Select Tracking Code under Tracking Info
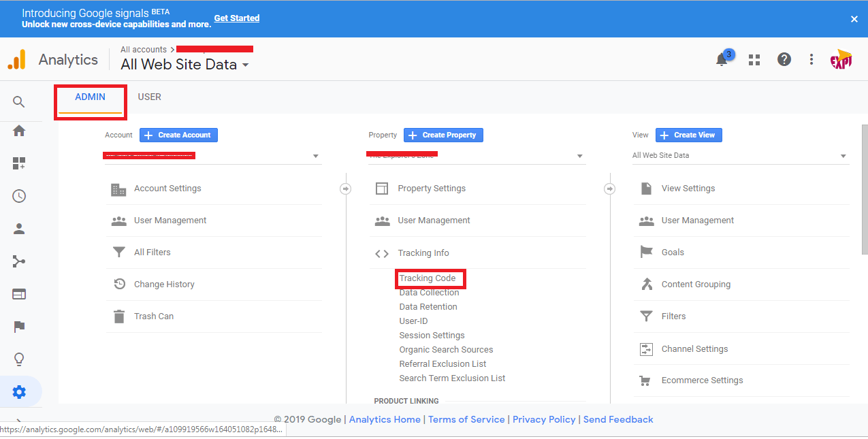This screenshot has height=439, width=868. [x=430, y=278]
